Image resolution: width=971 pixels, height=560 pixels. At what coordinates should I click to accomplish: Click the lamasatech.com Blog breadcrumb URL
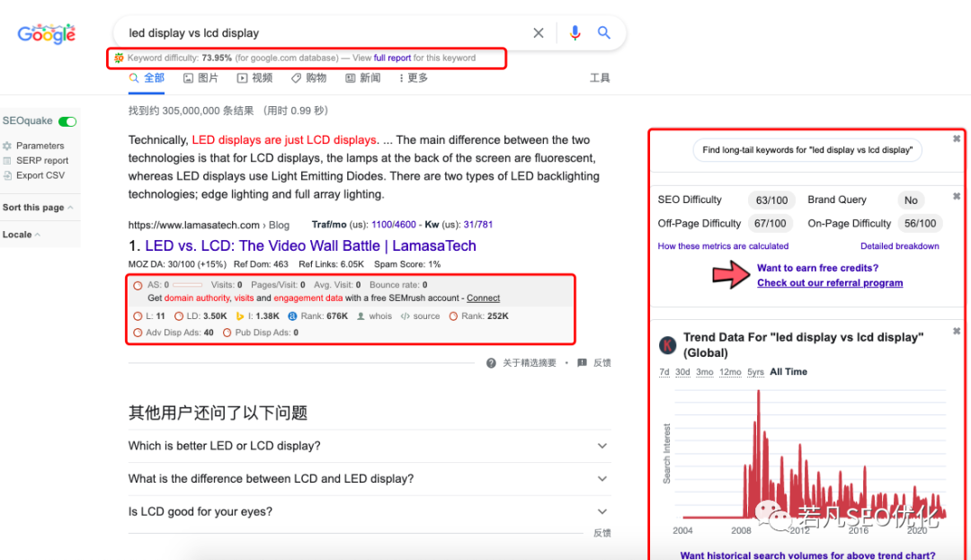click(209, 225)
